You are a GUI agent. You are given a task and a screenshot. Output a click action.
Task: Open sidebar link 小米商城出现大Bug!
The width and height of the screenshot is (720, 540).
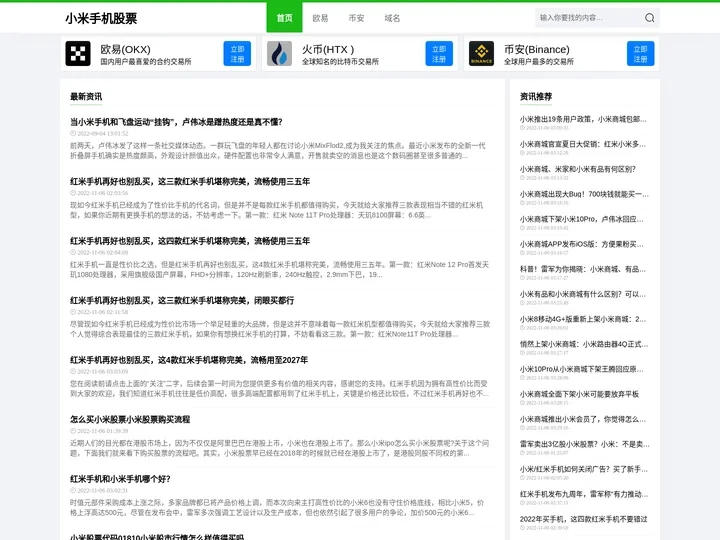point(584,194)
